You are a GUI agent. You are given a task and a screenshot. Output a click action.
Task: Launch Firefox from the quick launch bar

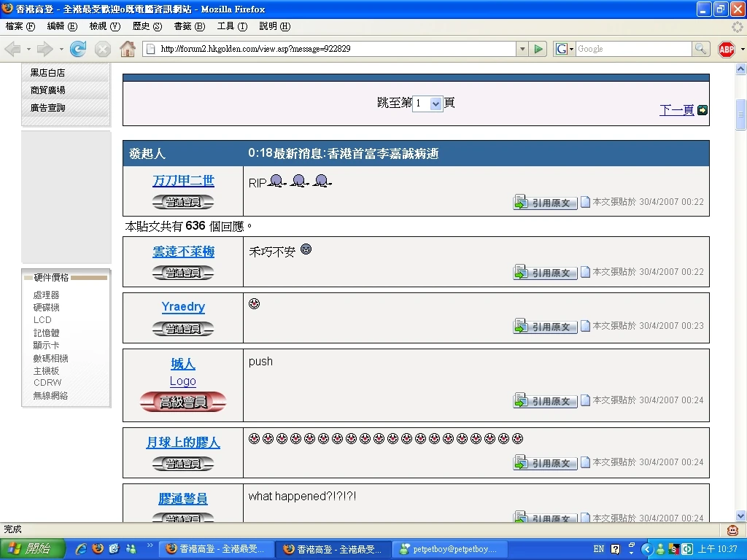(x=98, y=549)
